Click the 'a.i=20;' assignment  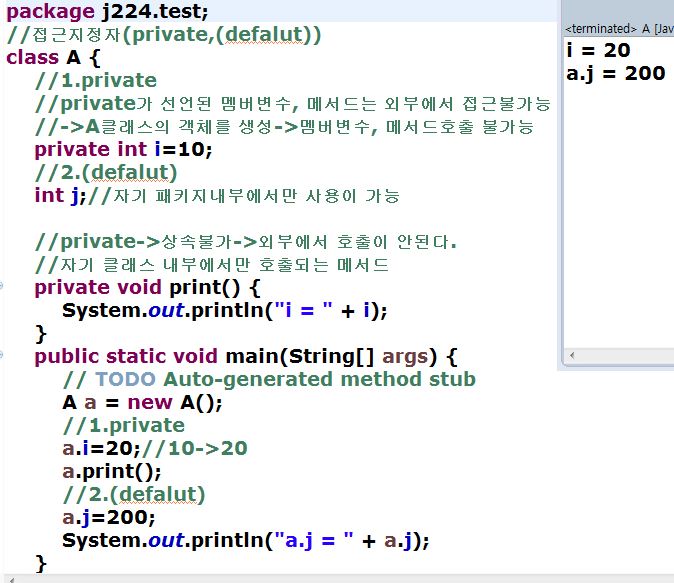coord(101,448)
